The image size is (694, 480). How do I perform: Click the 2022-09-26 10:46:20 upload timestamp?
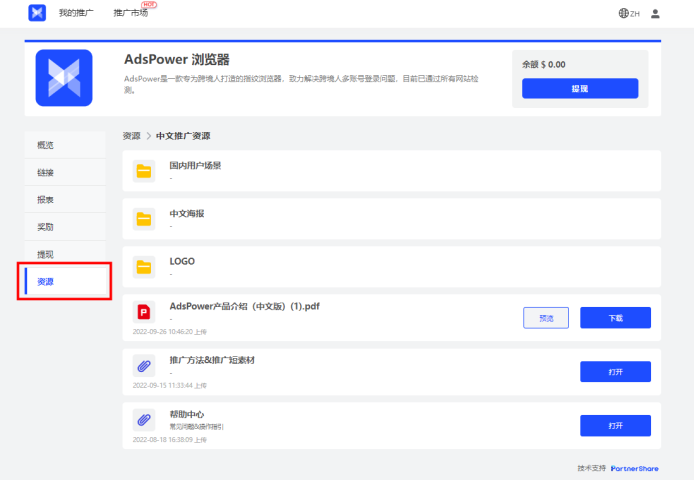tap(170, 332)
